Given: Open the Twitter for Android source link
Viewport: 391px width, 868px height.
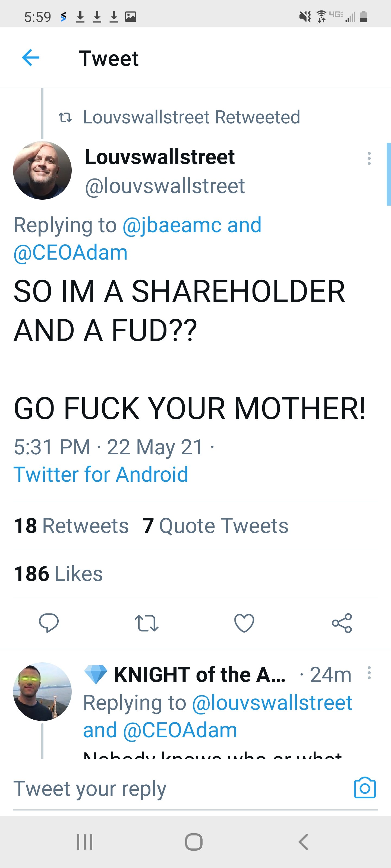Looking at the screenshot, I should pos(101,474).
